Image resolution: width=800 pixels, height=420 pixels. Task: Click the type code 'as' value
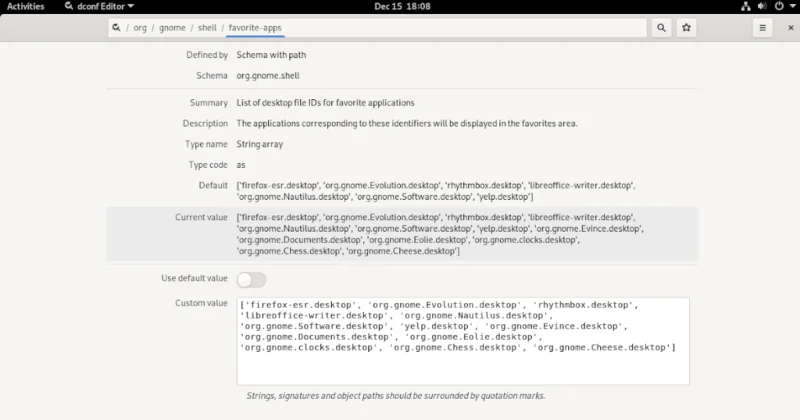241,165
